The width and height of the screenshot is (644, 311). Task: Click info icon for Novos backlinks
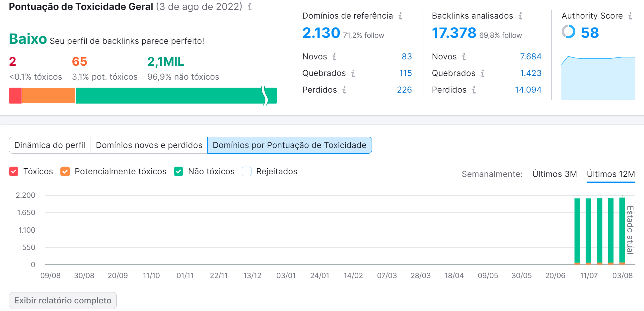(x=464, y=57)
